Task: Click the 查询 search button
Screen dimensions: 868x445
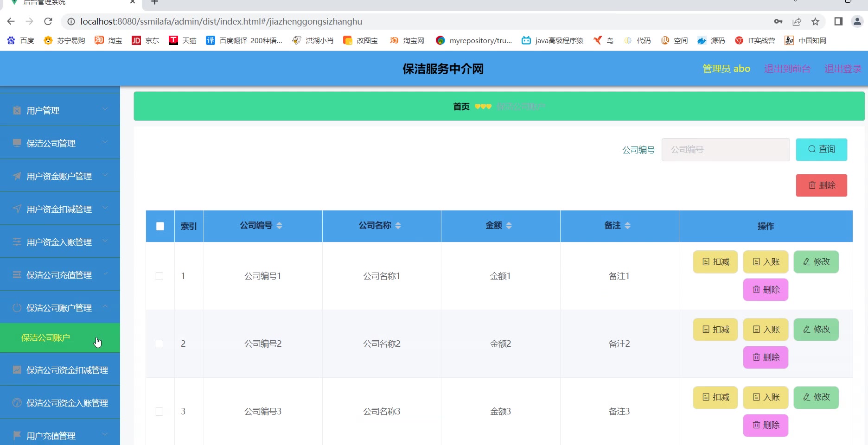Action: coord(821,149)
